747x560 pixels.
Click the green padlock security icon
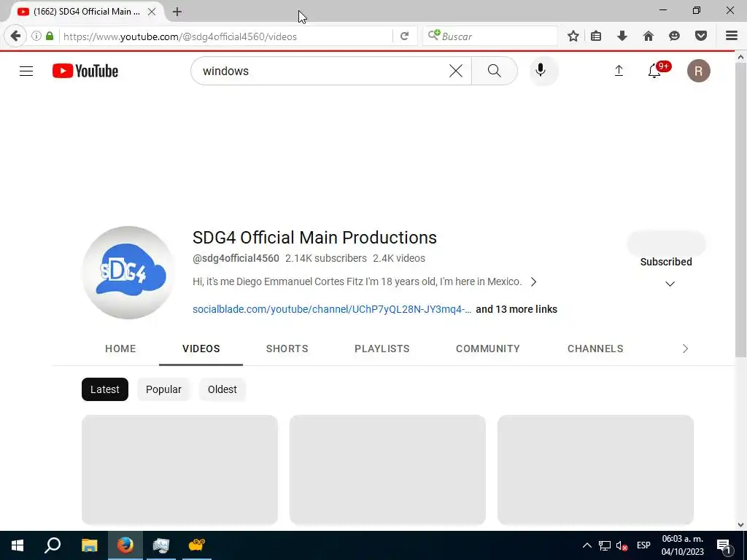click(50, 36)
